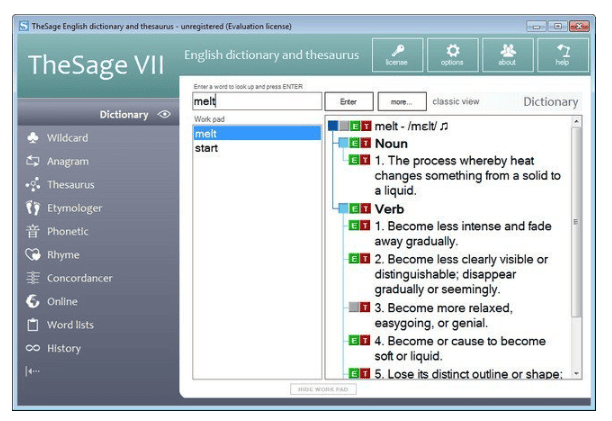The image size is (612, 421).
Task: Click gray square icon on melt header row
Action: click(x=344, y=126)
